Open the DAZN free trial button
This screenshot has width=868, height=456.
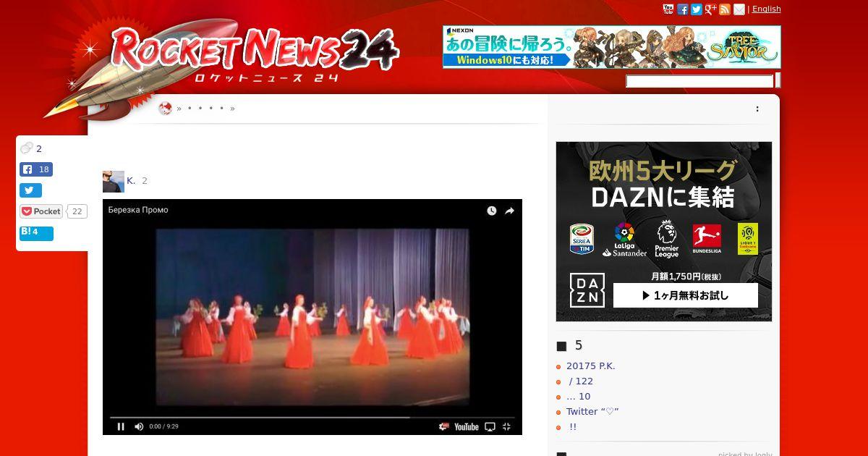686,295
